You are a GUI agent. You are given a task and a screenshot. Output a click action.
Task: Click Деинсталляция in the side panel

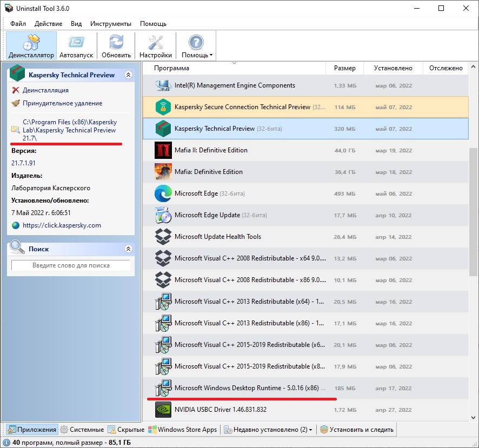coord(45,90)
